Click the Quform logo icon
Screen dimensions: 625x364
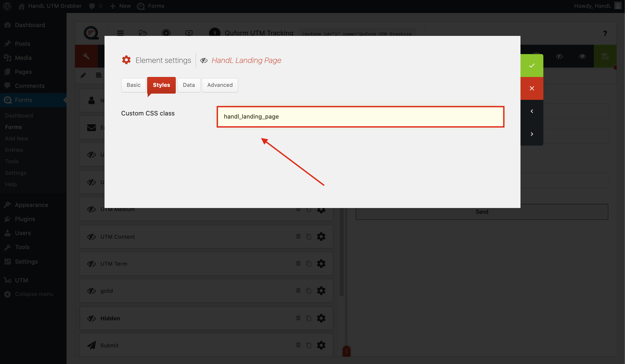pos(91,33)
